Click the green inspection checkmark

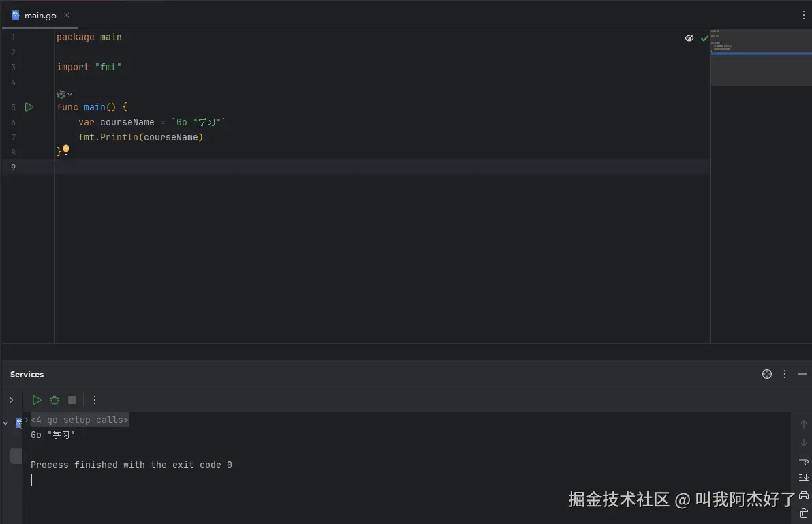click(704, 38)
